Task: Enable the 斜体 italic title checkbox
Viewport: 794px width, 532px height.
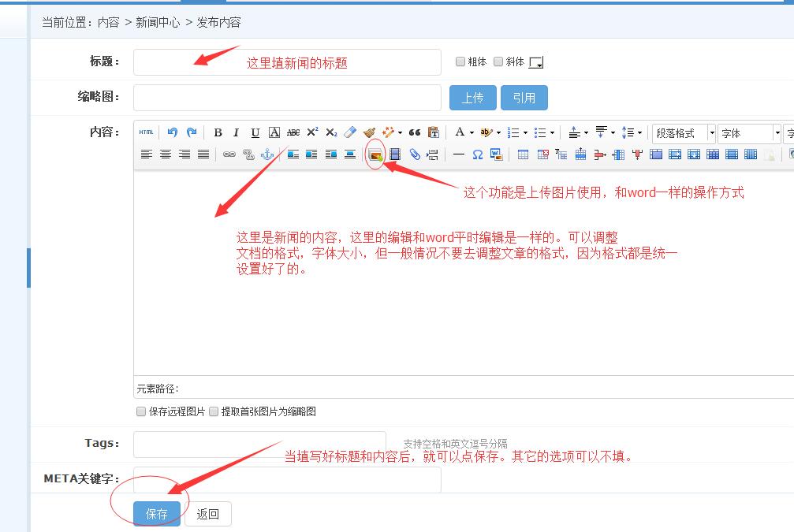Action: click(x=498, y=61)
